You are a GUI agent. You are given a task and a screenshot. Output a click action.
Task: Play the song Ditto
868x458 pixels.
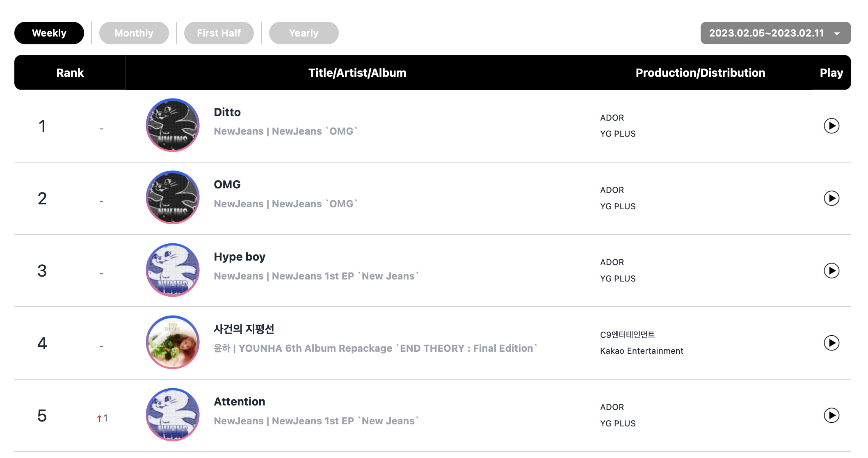point(831,126)
